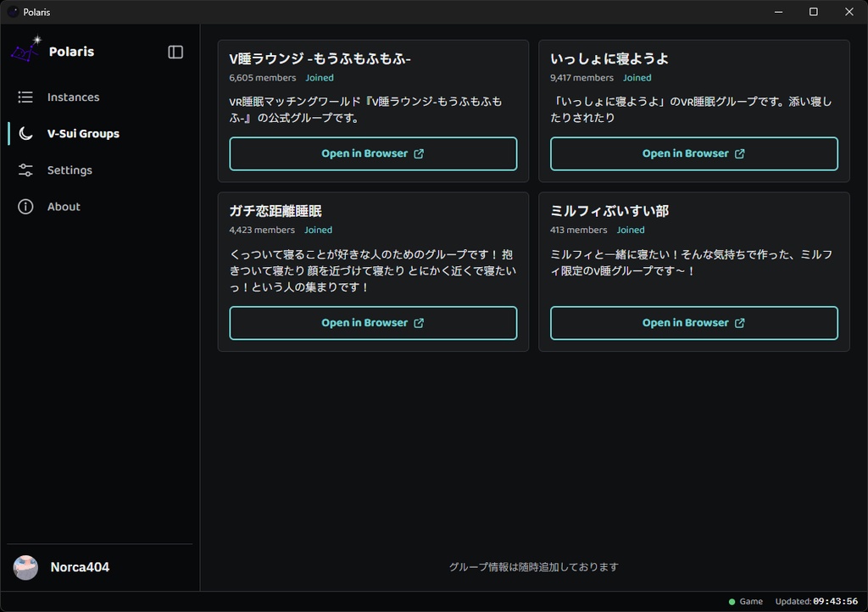Click the About info icon
Screen dimensions: 868x612
[x=25, y=206]
